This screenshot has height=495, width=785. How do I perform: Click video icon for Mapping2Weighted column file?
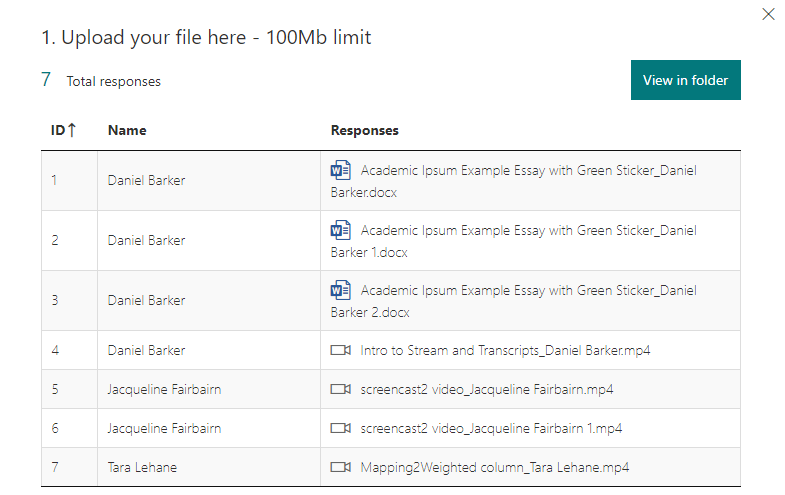tap(340, 467)
